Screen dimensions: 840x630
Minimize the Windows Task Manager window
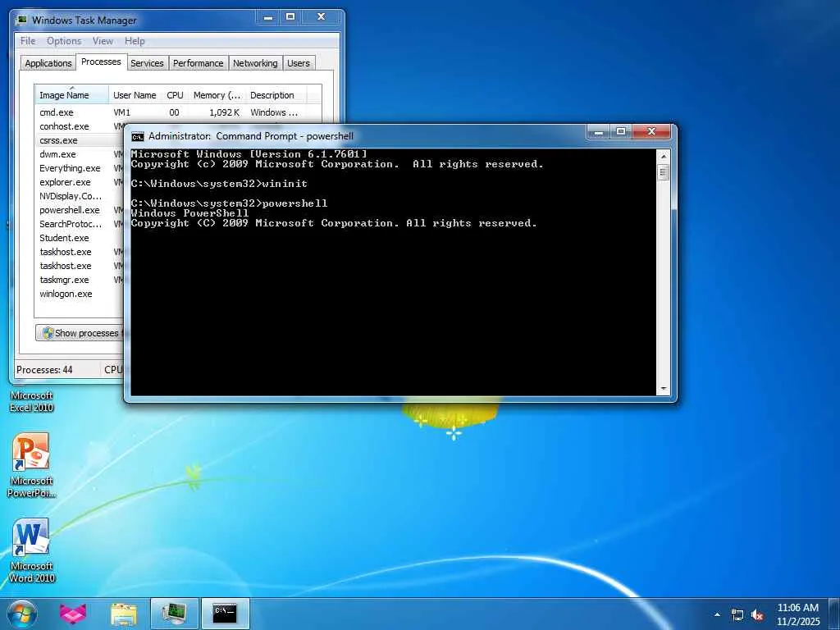[x=268, y=18]
